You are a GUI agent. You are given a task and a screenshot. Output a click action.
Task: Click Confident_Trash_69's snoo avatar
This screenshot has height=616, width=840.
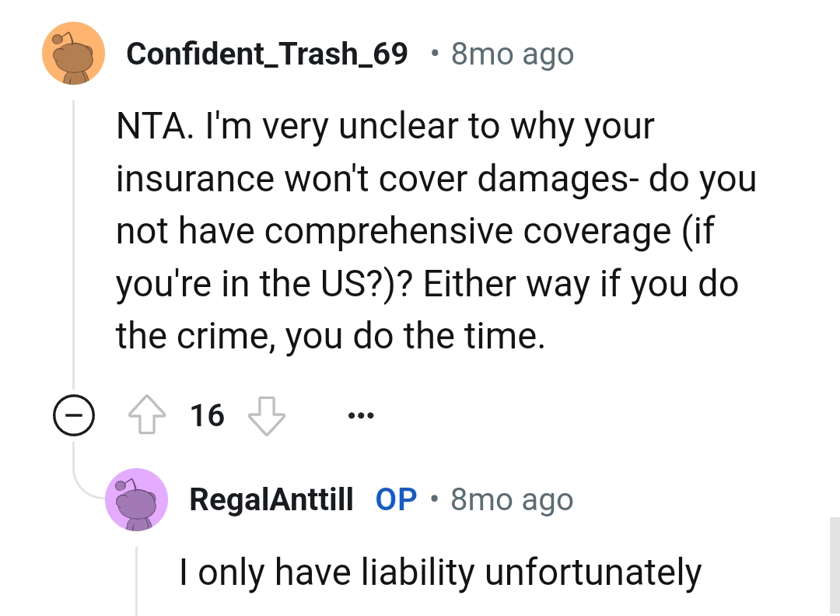(74, 53)
